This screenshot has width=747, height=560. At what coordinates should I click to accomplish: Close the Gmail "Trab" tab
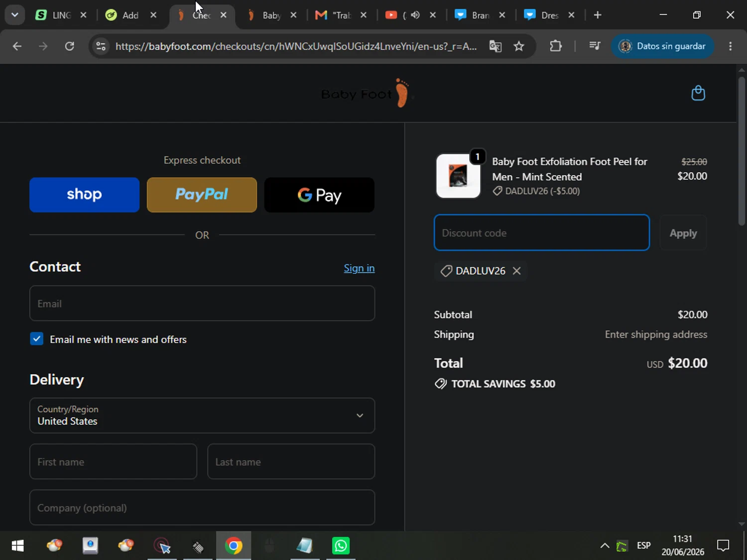tap(364, 15)
